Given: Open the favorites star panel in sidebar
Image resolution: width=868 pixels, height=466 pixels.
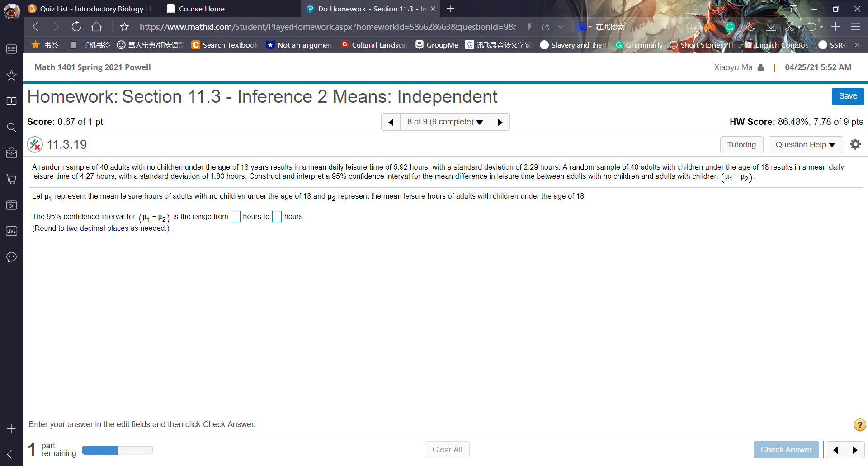Looking at the screenshot, I should tap(11, 75).
